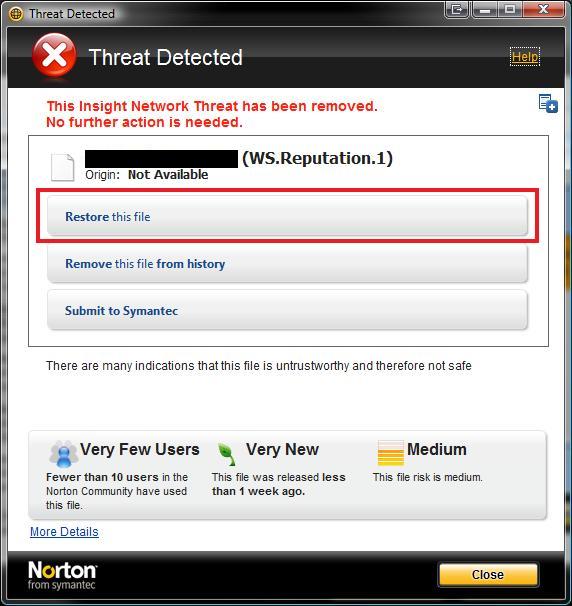
Task: Minimize the Threat Detected window
Action: click(485, 9)
